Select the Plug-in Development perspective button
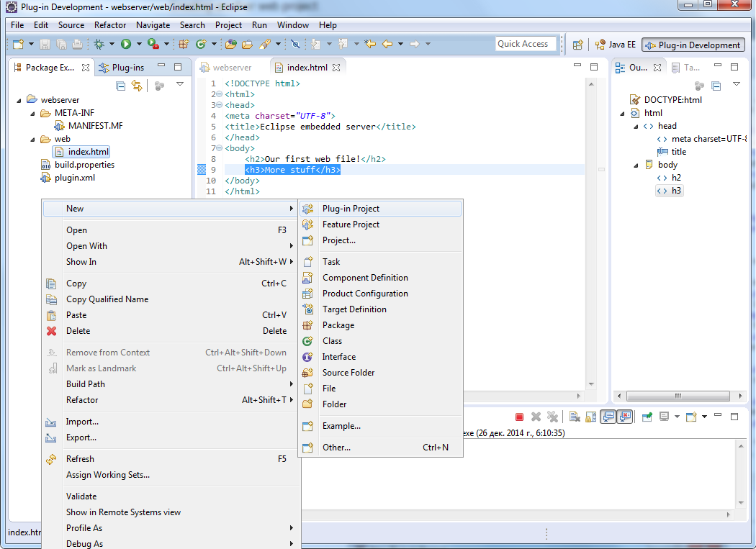The image size is (756, 549). pyautogui.click(x=693, y=45)
